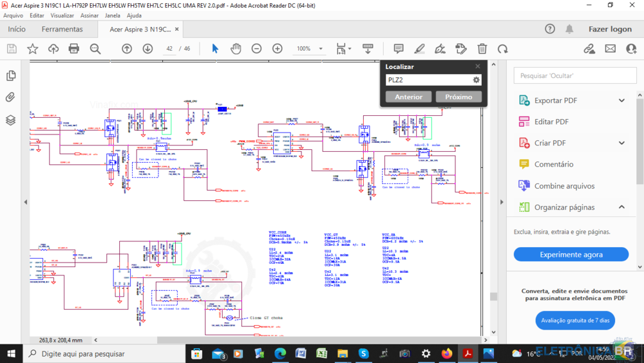
Task: Select the Hand pan tool
Action: tap(236, 49)
